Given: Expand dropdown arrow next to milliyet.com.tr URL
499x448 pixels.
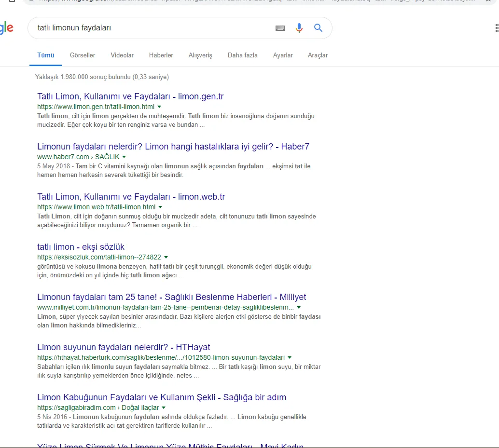Looking at the screenshot, I should point(299,308).
